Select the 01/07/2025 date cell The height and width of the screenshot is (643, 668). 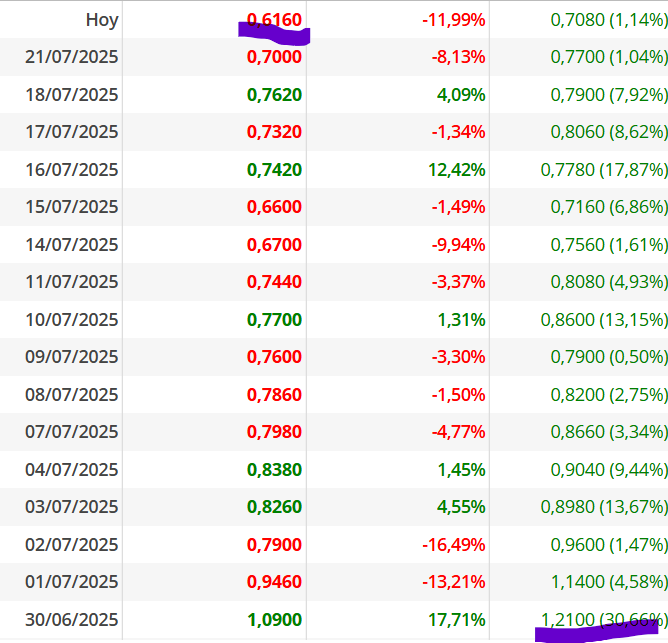[x=72, y=582]
